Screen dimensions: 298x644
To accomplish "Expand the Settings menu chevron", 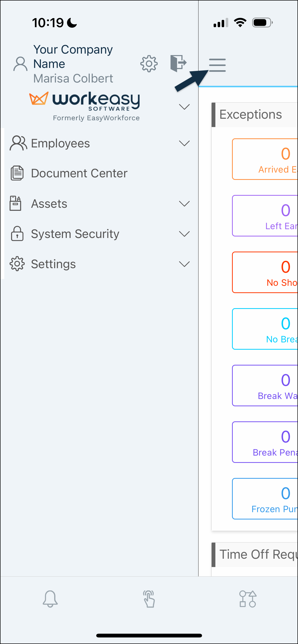I will point(184,264).
